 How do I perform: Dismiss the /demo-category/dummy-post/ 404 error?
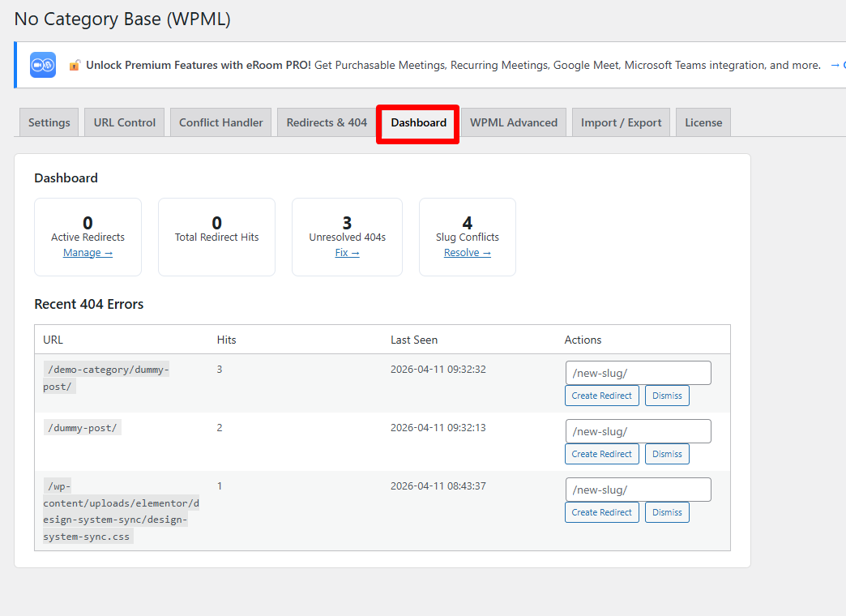[667, 396]
